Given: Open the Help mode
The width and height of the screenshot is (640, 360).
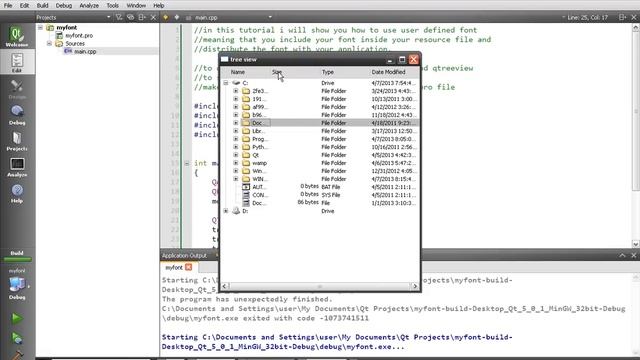Looking at the screenshot, I should [x=17, y=193].
